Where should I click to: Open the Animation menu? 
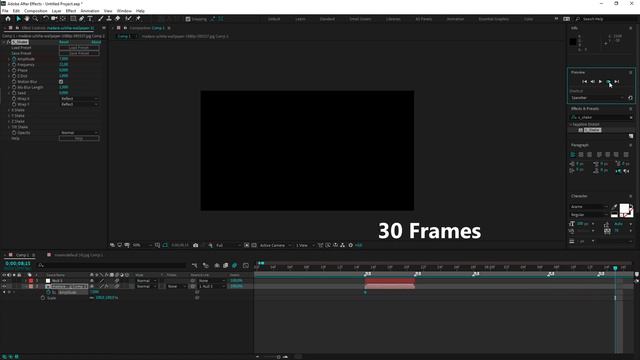pyautogui.click(x=90, y=11)
